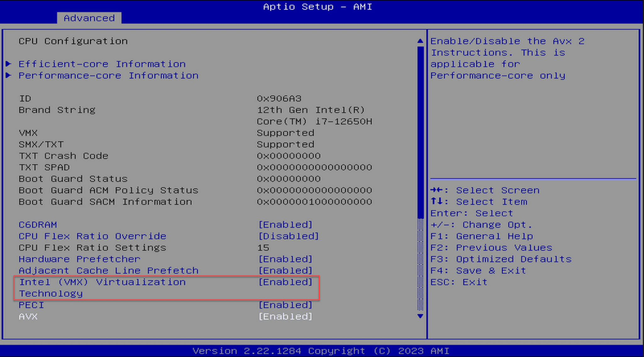
Task: Expand Efficient-core Information submenu
Action: pyautogui.click(x=102, y=64)
